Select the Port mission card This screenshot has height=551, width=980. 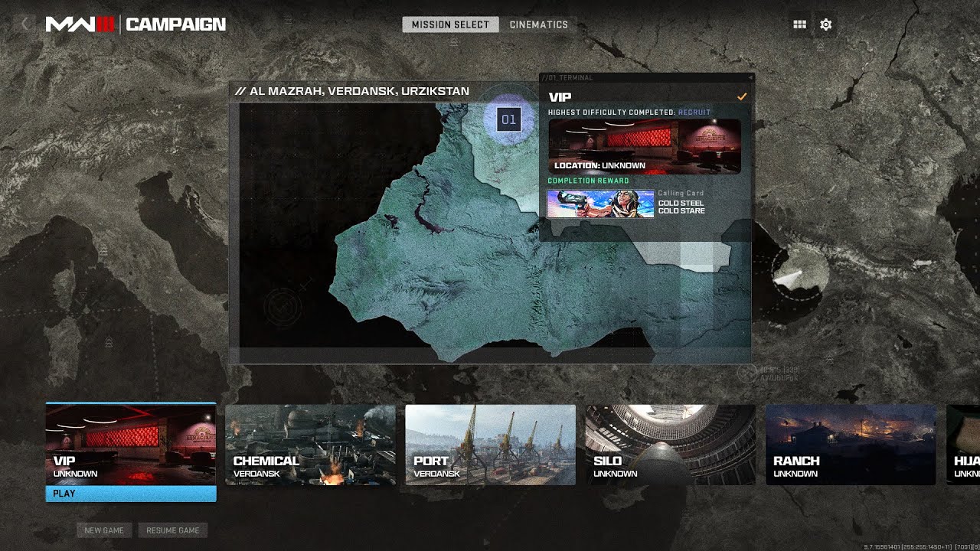click(x=490, y=445)
